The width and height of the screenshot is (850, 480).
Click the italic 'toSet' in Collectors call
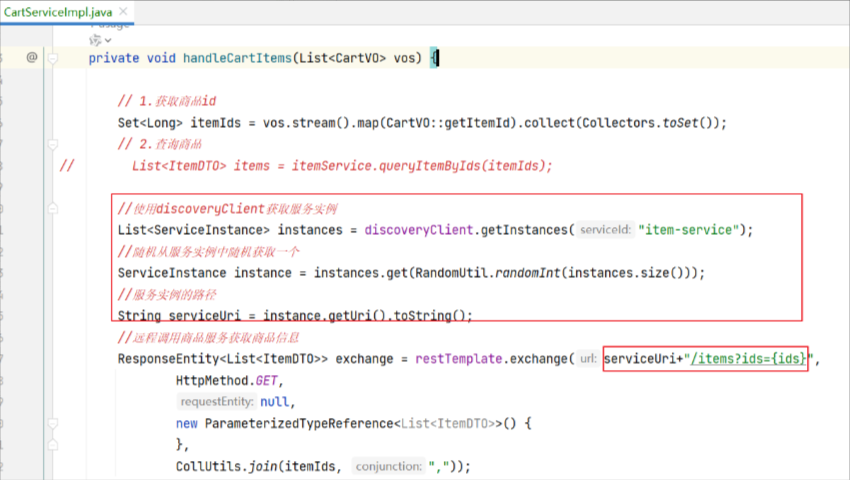coord(680,123)
